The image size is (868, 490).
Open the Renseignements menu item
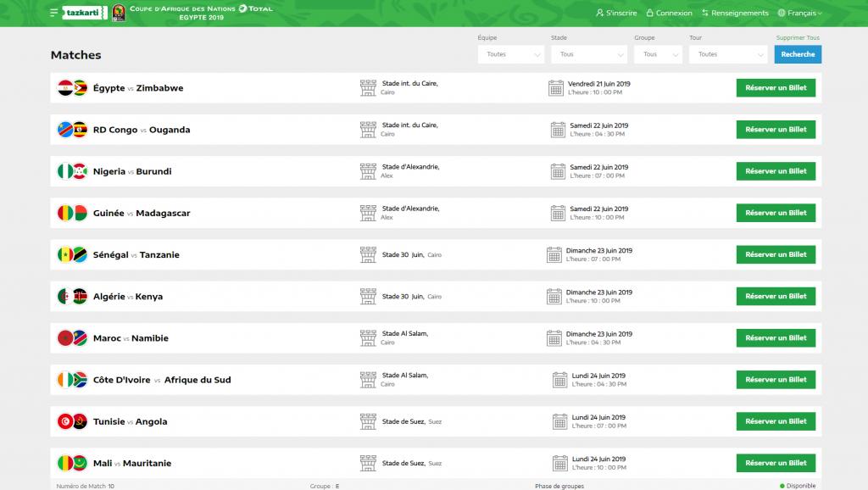coord(735,13)
